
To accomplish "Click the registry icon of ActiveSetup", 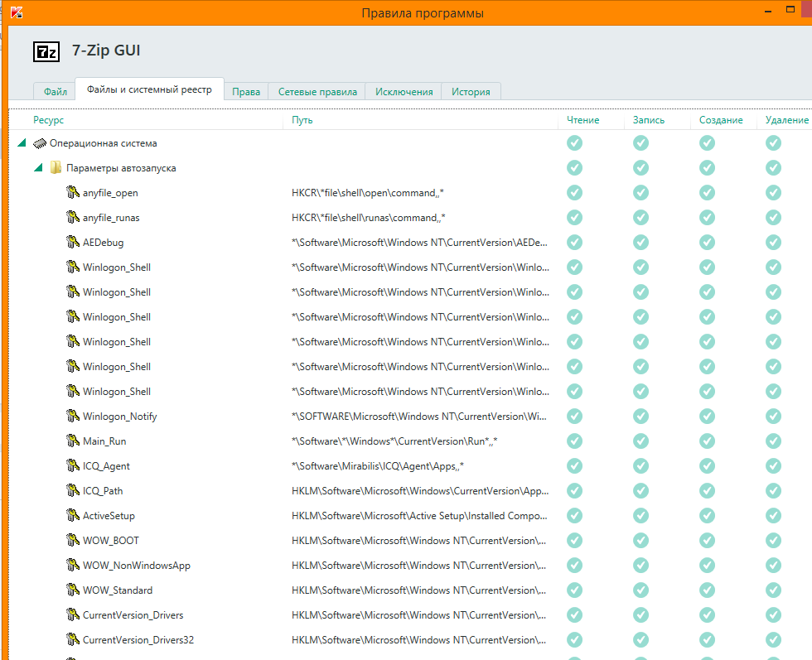I will pyautogui.click(x=73, y=516).
